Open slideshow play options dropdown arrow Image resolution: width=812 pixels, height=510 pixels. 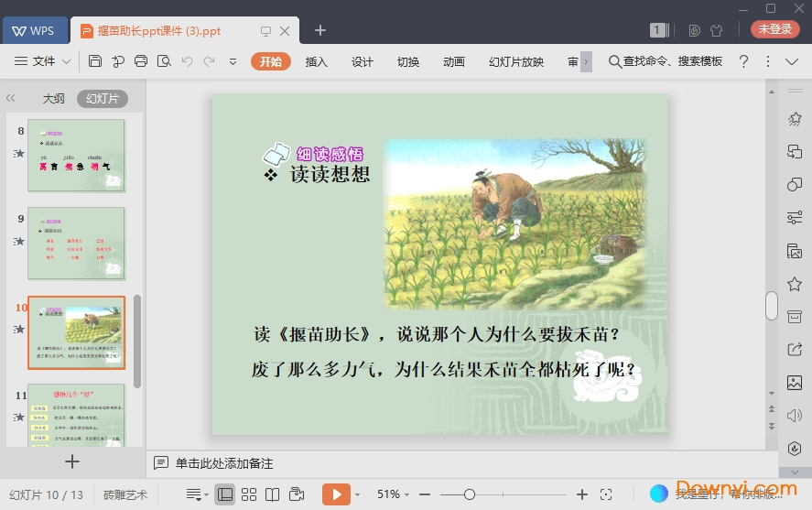point(357,495)
